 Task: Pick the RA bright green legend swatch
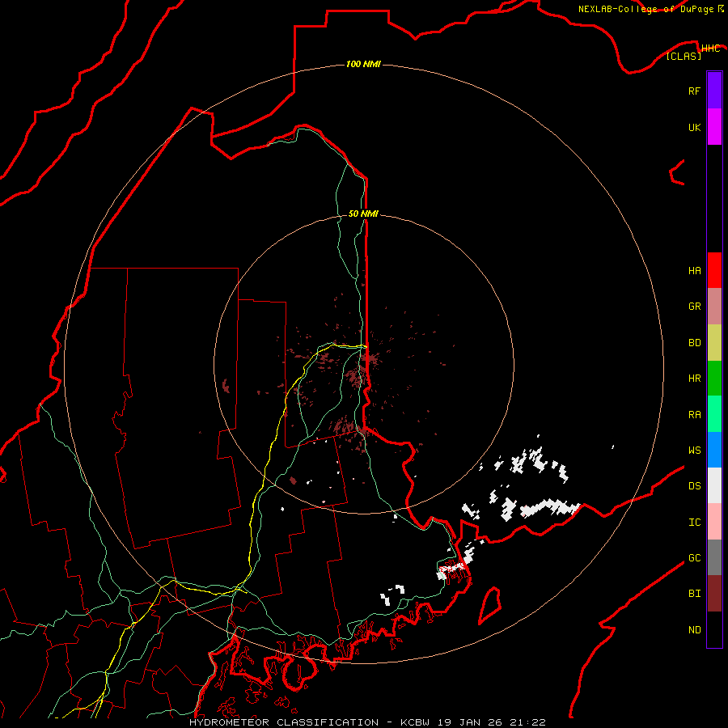point(714,414)
